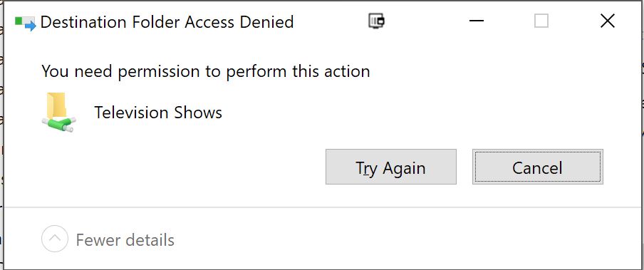Click the screen display icon in title bar

376,21
